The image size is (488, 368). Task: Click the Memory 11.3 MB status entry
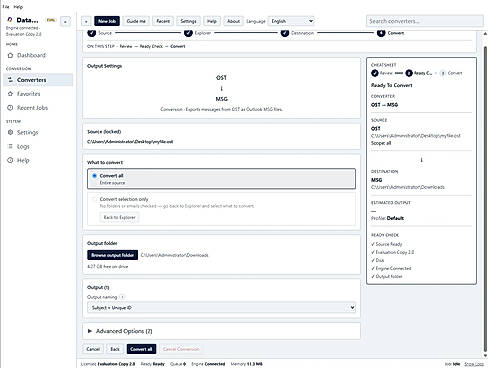[x=246, y=364]
